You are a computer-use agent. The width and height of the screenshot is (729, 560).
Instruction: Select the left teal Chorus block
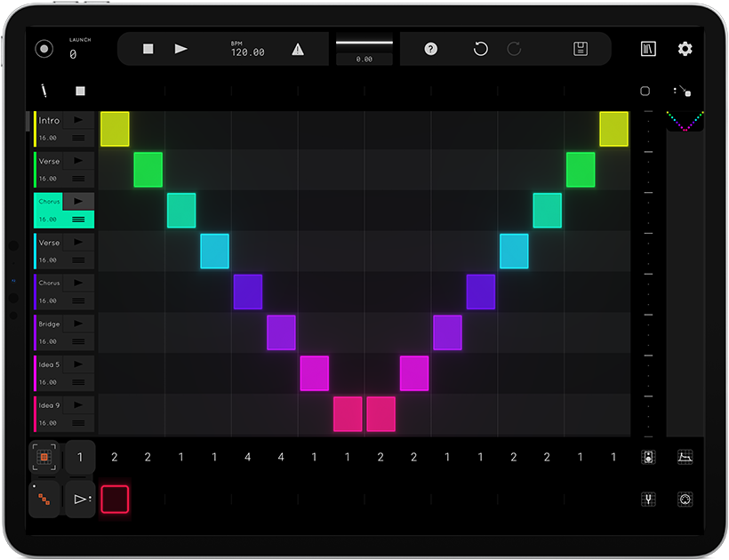181,211
